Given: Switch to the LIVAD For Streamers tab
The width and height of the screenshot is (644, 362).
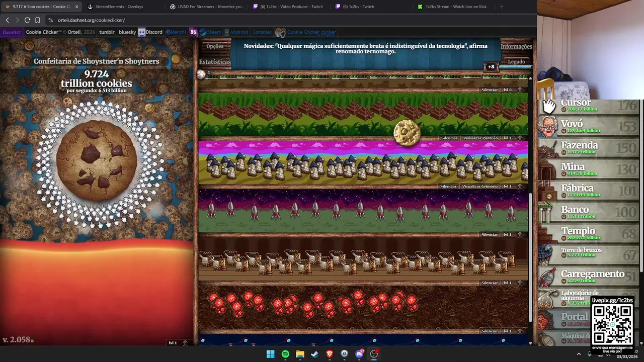Looking at the screenshot, I should coord(206,7).
